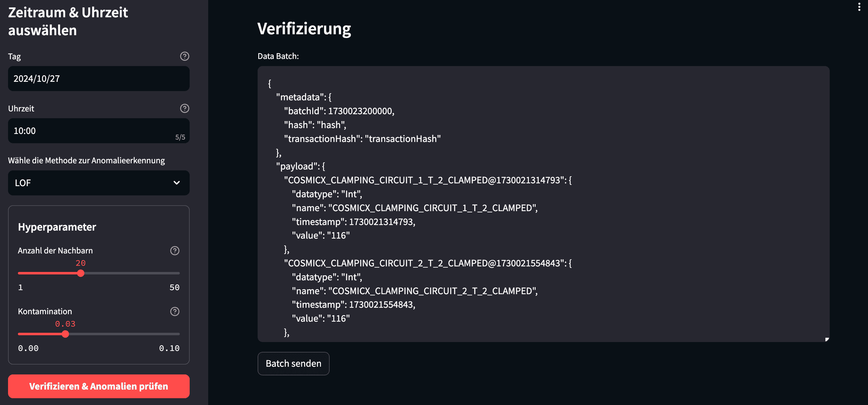Click the Hyperparameter section title
Viewport: 868px width, 405px height.
click(x=57, y=227)
